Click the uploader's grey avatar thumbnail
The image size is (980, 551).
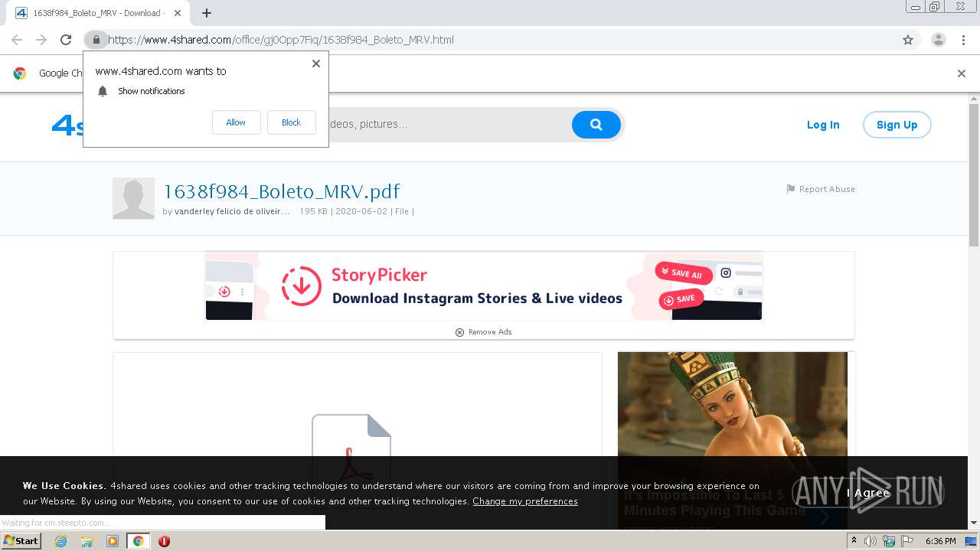(x=133, y=198)
